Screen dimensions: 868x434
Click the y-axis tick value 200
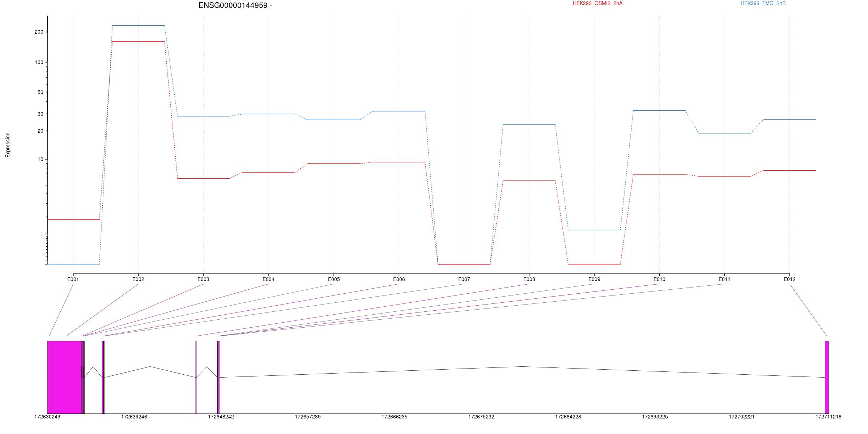click(x=39, y=32)
